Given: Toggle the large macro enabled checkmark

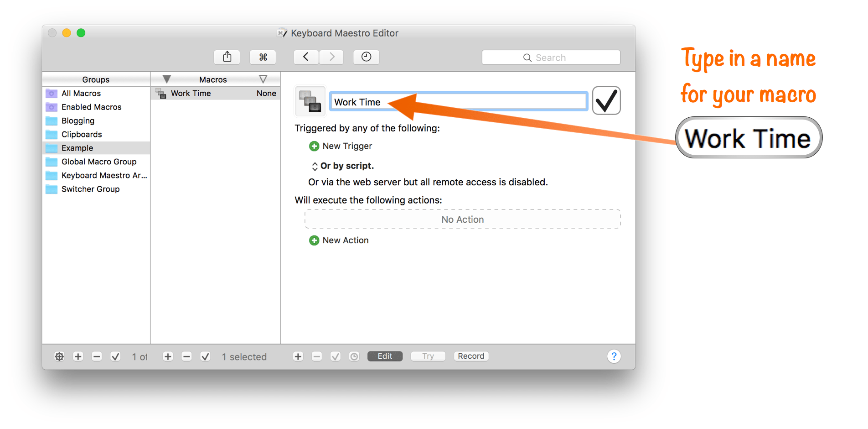Looking at the screenshot, I should pyautogui.click(x=606, y=100).
